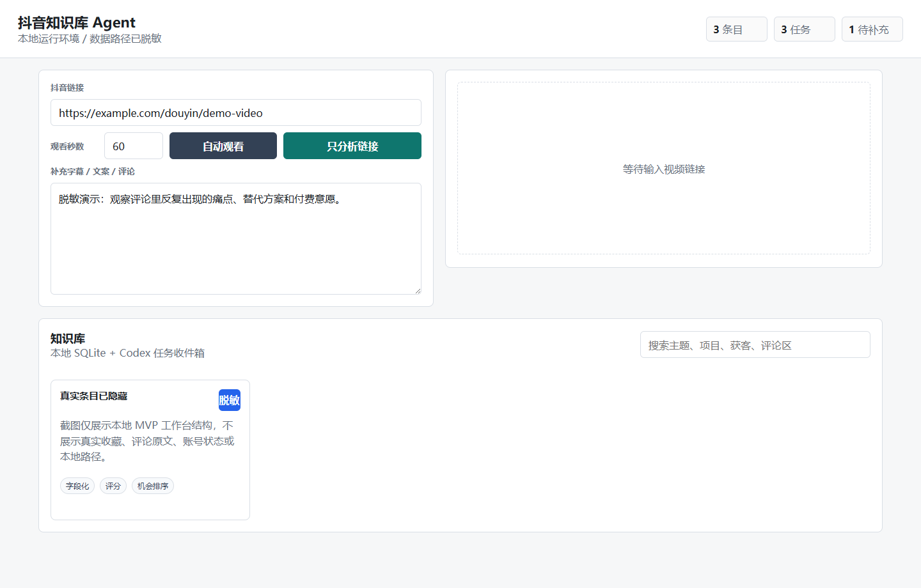This screenshot has width=921, height=588.
Task: Open the 3 条目 stat badge
Action: pos(736,29)
